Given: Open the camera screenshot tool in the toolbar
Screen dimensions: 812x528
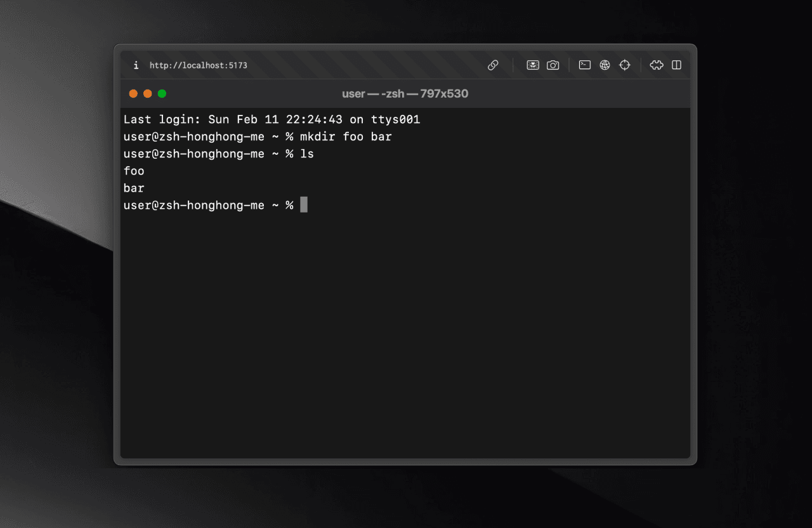Looking at the screenshot, I should point(553,65).
